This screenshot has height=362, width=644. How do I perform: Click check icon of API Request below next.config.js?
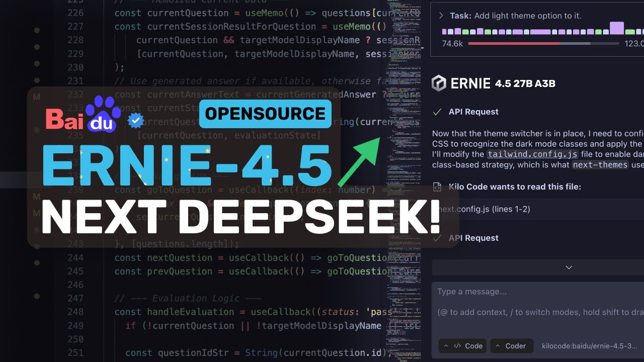pyautogui.click(x=437, y=238)
